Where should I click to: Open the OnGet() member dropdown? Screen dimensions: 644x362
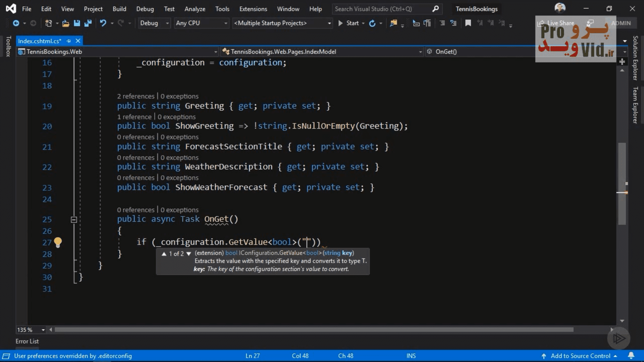[526, 52]
